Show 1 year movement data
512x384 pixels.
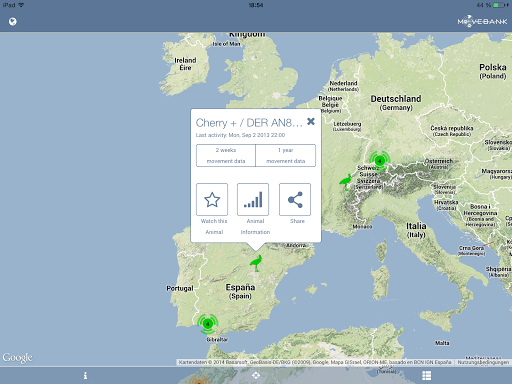pos(286,155)
